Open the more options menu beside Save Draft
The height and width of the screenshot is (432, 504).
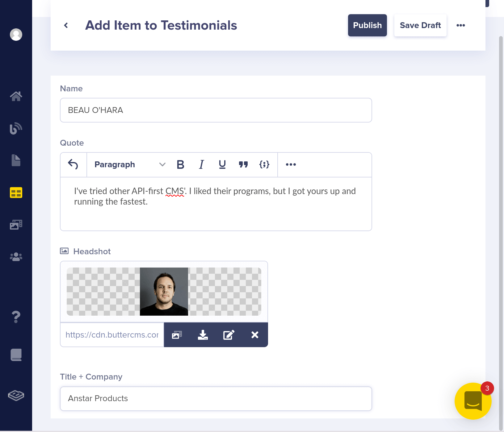coord(461,25)
